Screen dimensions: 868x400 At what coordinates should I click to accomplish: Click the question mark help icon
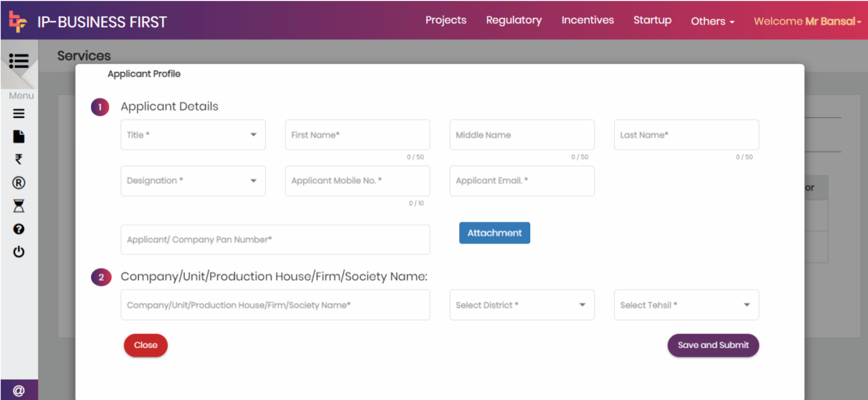tap(19, 229)
